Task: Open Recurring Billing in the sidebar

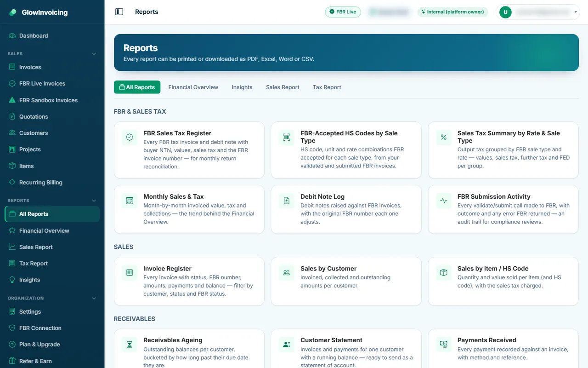Action: 52,183
